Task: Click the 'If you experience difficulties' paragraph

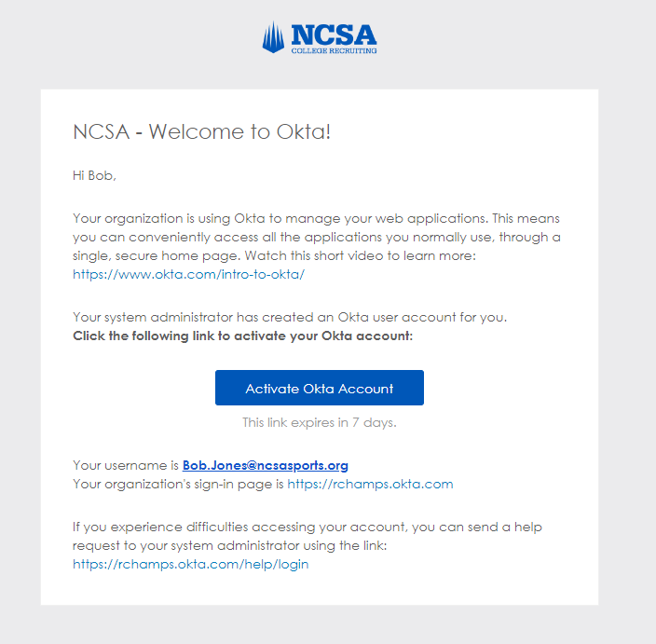Action: (307, 527)
